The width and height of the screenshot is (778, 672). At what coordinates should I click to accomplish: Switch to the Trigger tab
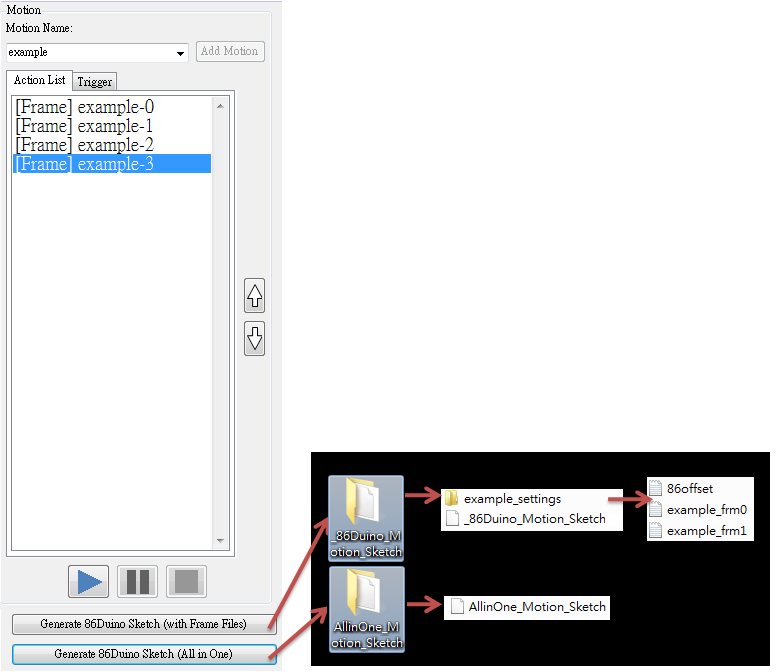(95, 82)
